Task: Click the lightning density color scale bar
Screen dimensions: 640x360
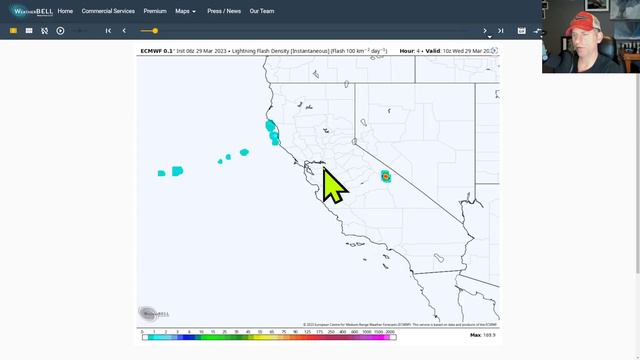Action: [269, 337]
